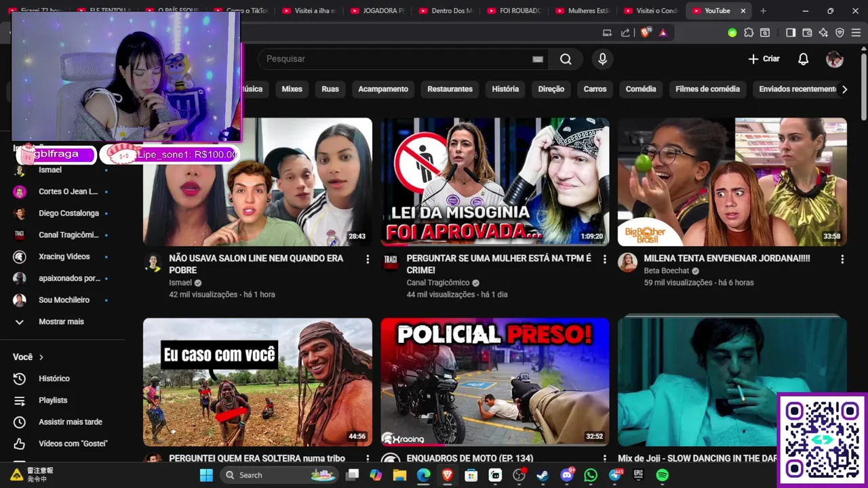The image size is (868, 488).
Task: Switch to the JOGADORA PR browser tab
Action: [376, 11]
